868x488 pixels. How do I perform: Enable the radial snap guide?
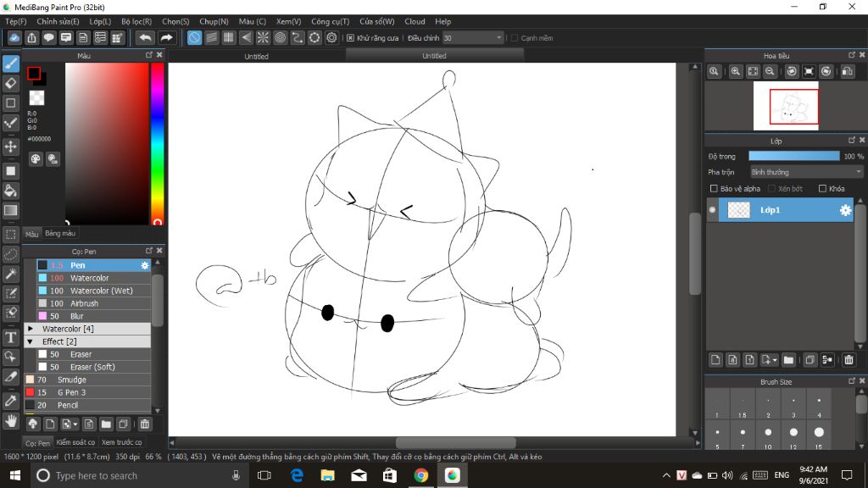263,37
